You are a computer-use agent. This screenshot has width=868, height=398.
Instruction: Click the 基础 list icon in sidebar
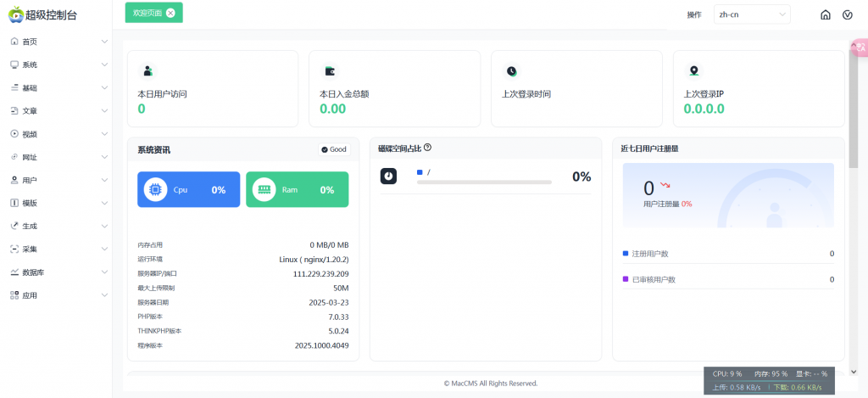[x=14, y=87]
